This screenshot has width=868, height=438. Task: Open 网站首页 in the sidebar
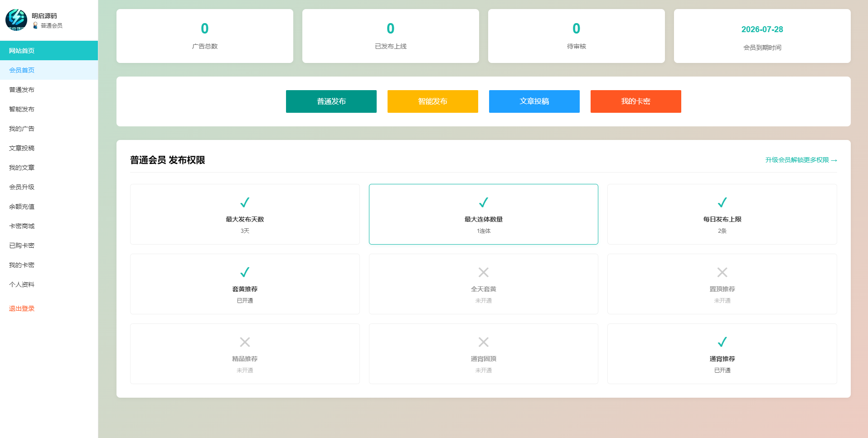point(49,51)
